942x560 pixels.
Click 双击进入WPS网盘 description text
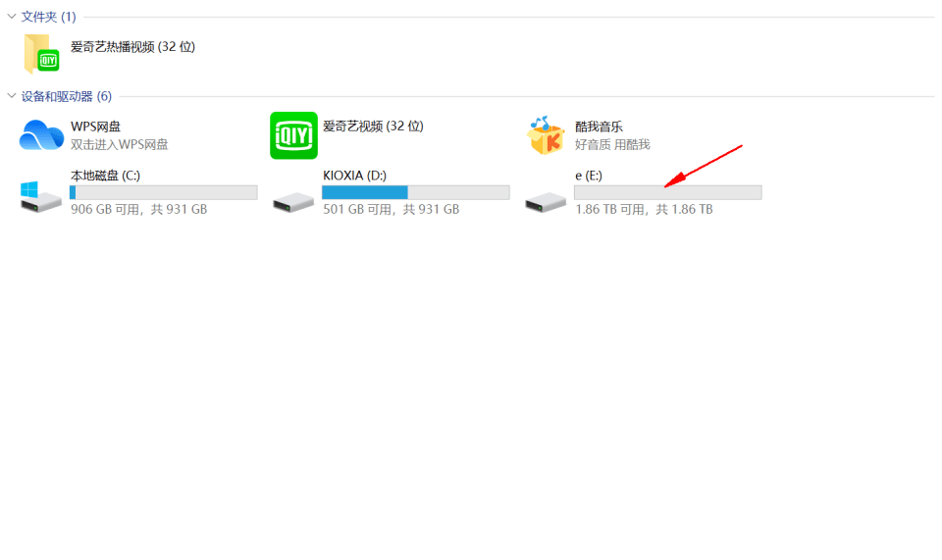[120, 144]
